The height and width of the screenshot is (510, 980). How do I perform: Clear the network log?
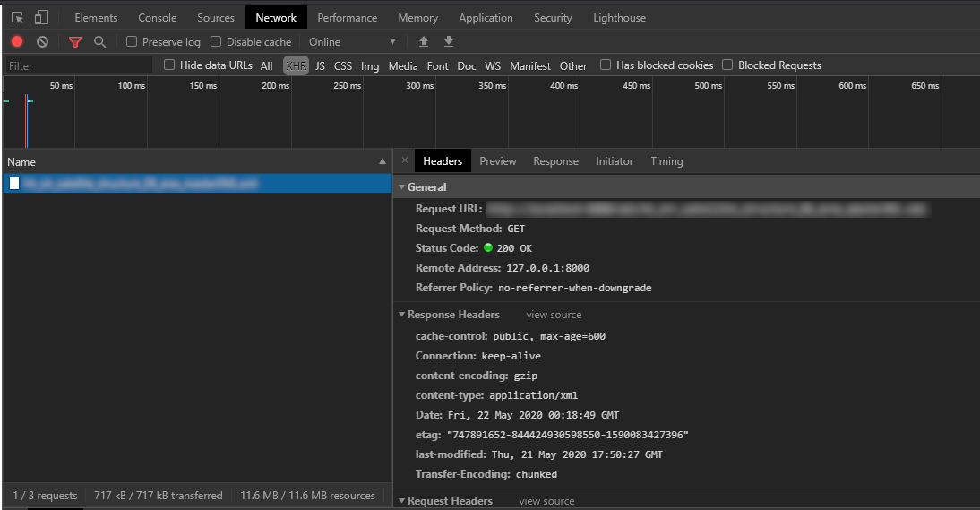pos(42,41)
